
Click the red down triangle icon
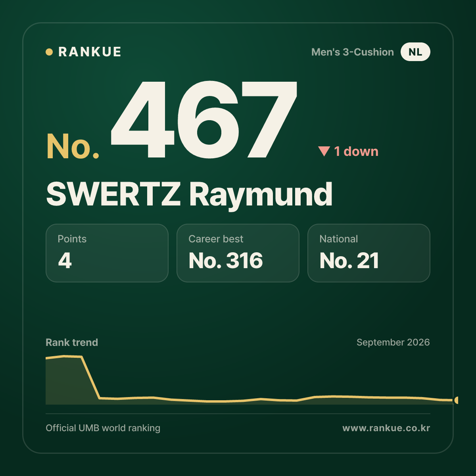pyautogui.click(x=324, y=151)
